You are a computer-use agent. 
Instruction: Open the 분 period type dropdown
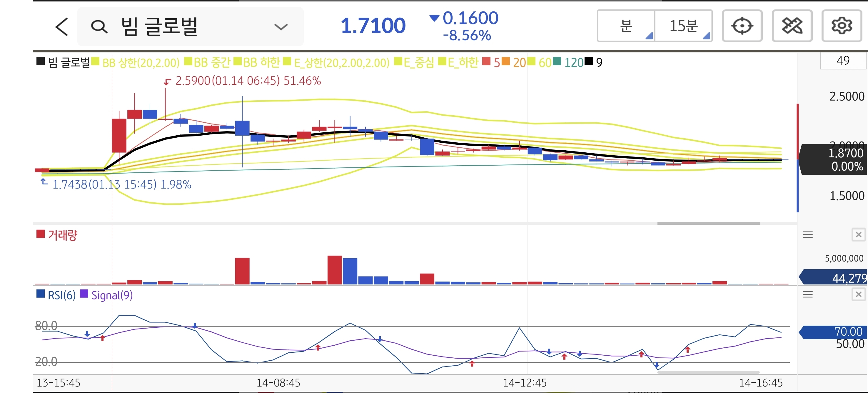(x=626, y=26)
